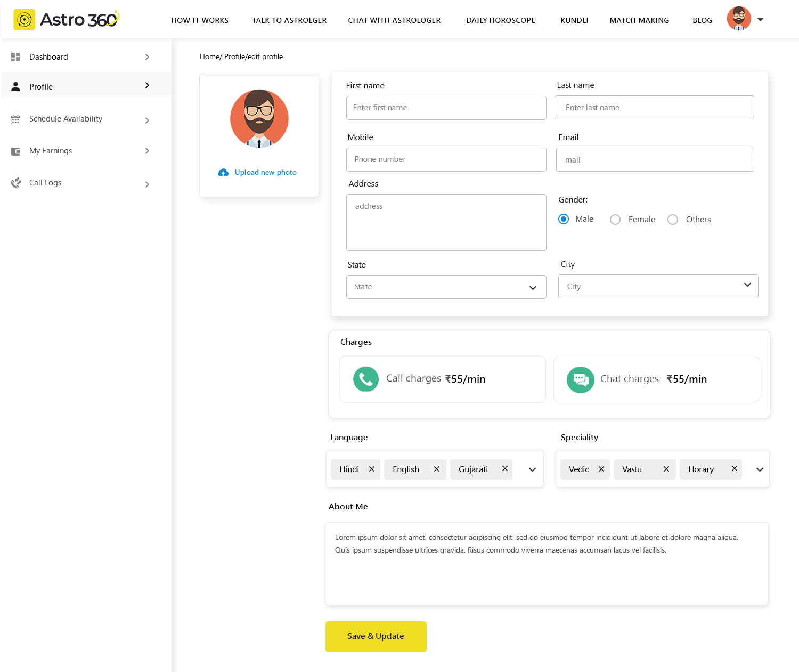Open Daily Horoscope from the top menu

[x=501, y=20]
